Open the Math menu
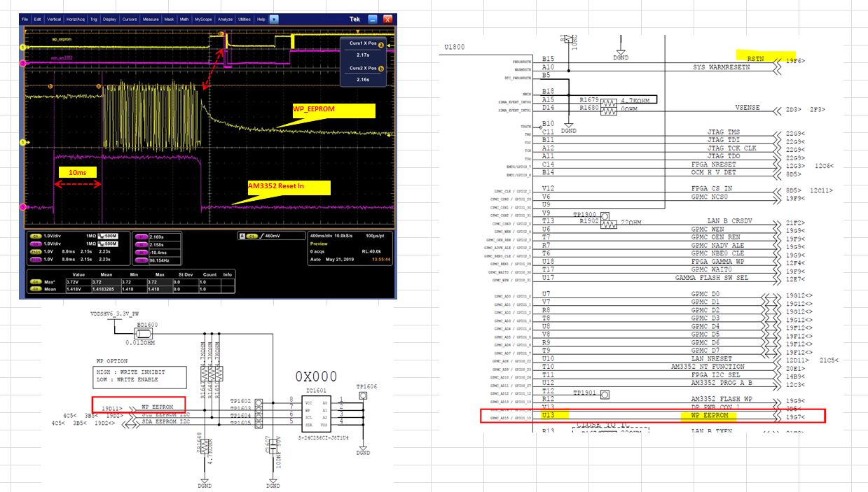The height and width of the screenshot is (492, 868). [x=184, y=19]
